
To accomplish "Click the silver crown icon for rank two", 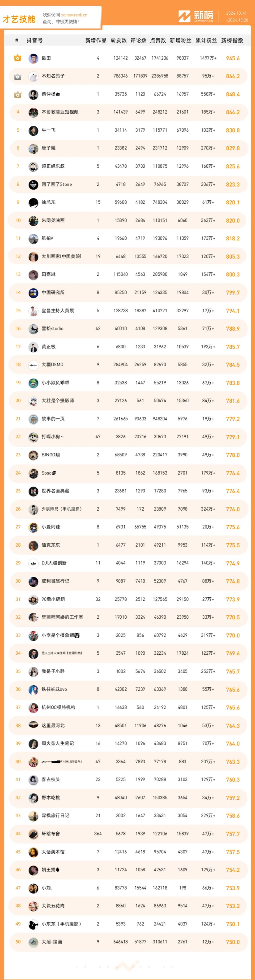I will point(17,76).
